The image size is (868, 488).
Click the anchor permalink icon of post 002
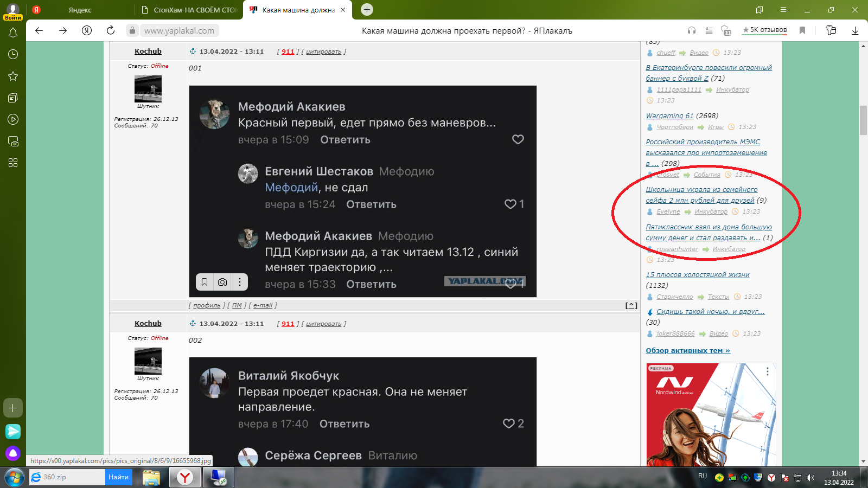pos(193,324)
